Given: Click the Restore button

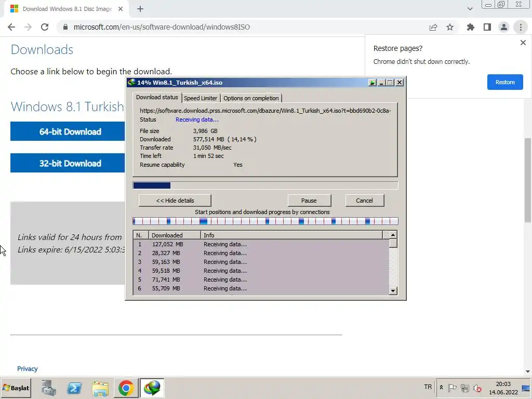Looking at the screenshot, I should coord(505,82).
